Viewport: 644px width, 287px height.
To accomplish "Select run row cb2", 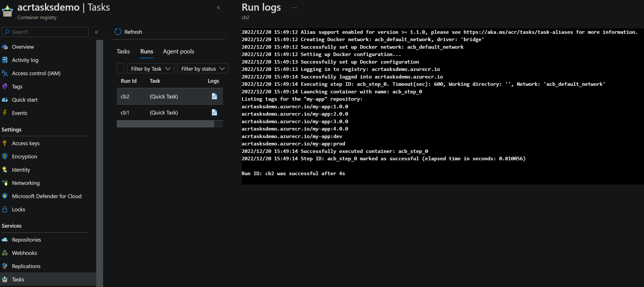I will 170,96.
